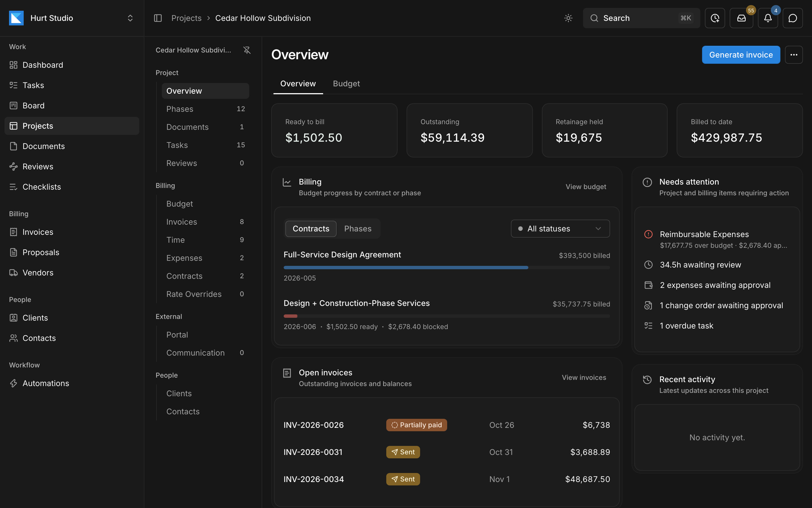Click View invoices link
This screenshot has width=812, height=508.
(x=584, y=378)
